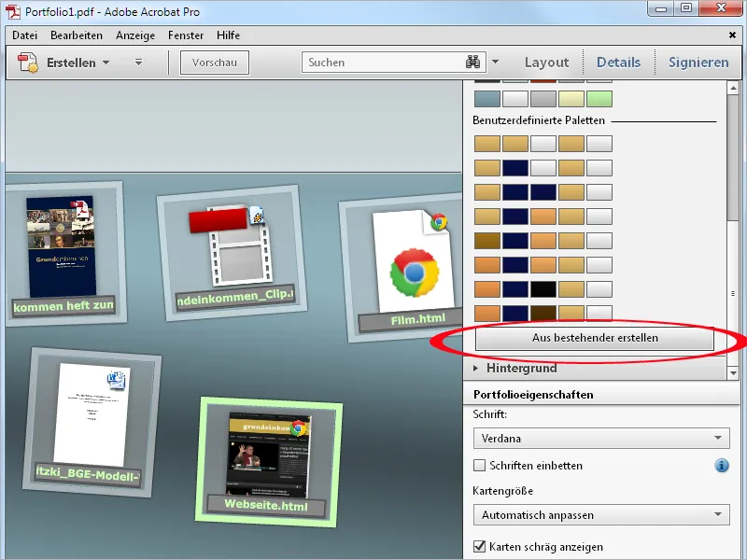Select the BGE-Modell Word document card
This screenshot has width=747, height=560.
pos(92,423)
